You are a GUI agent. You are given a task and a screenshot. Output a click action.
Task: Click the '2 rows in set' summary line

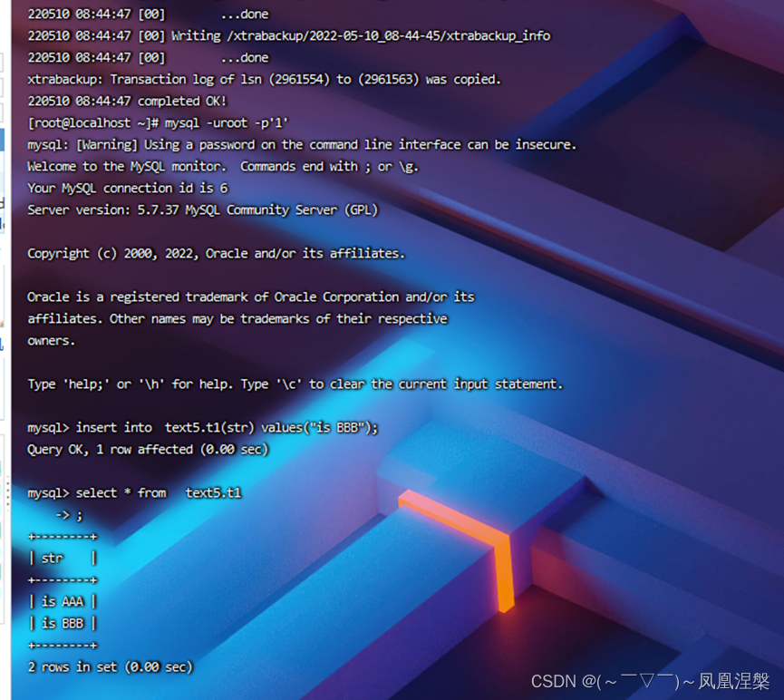click(110, 667)
